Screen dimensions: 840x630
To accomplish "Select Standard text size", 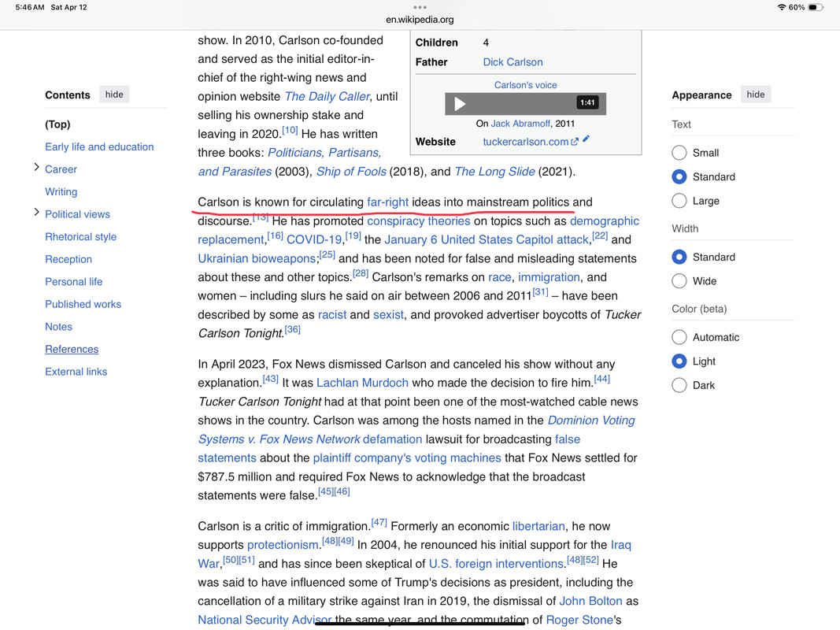I will tap(679, 176).
